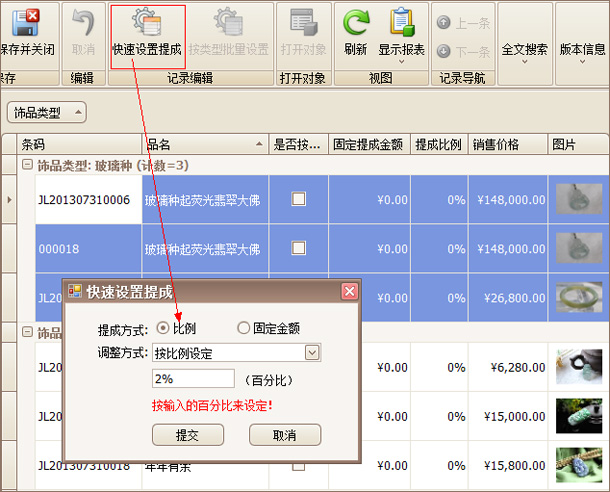
Task: Select the 比例 radio button
Action: point(163,328)
